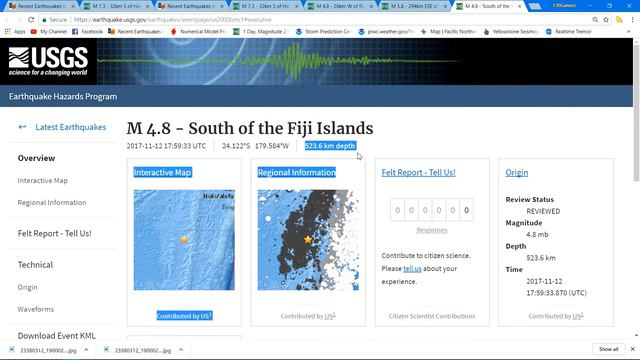
Task: Switch to first M 7.3 - 32km S tab
Action: pos(116,6)
